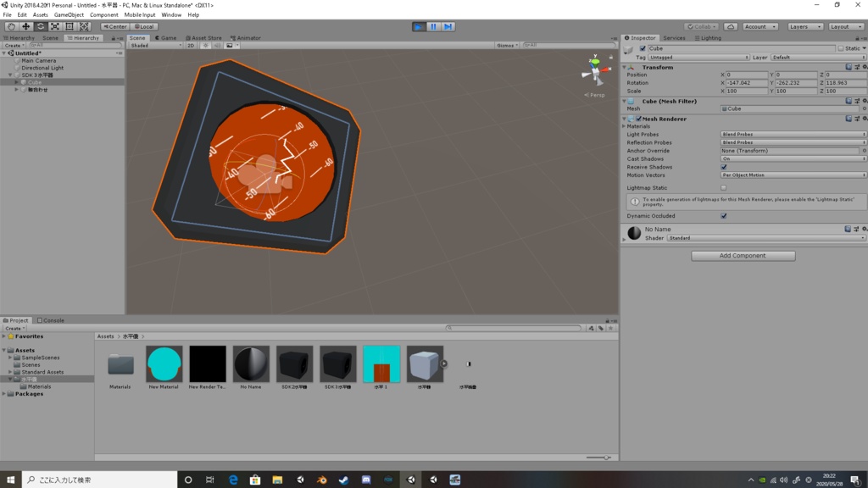This screenshot has height=488, width=868.
Task: Open Steam from the taskbar
Action: click(344, 480)
